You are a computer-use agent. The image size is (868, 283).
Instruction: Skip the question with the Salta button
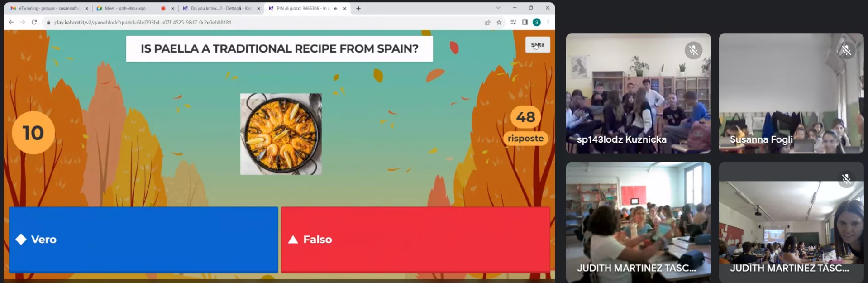coord(538,45)
